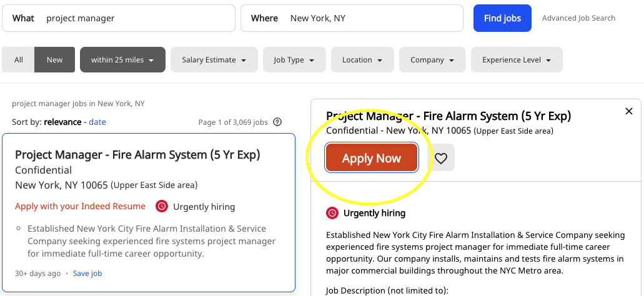This screenshot has width=644, height=296.
Task: Click the Urgently hiring clock icon in details panel
Action: (332, 213)
